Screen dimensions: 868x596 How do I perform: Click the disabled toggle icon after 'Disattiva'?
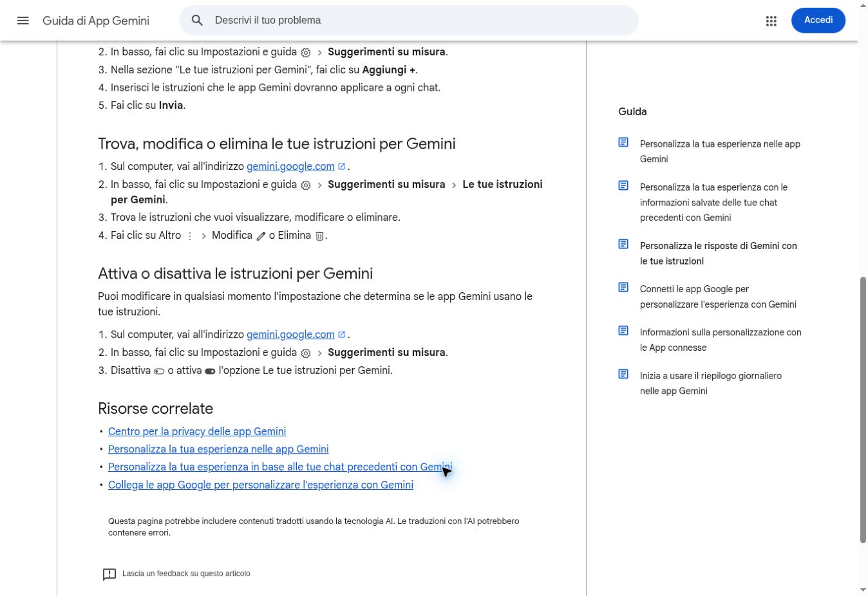coord(159,371)
